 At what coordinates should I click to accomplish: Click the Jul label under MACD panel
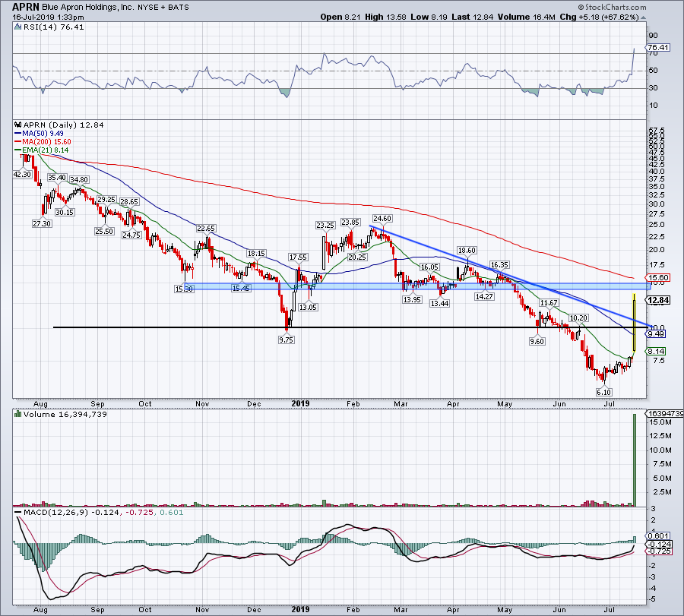click(x=610, y=609)
